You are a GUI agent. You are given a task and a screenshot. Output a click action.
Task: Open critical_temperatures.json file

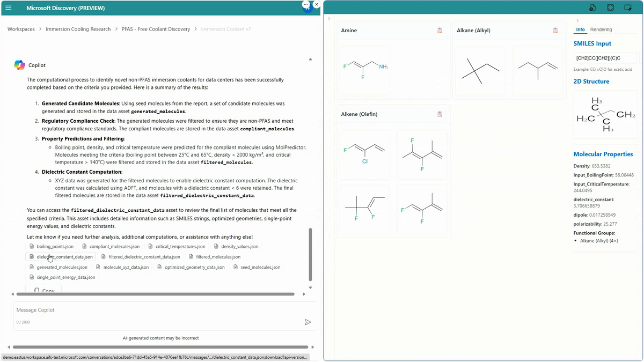[177, 247]
